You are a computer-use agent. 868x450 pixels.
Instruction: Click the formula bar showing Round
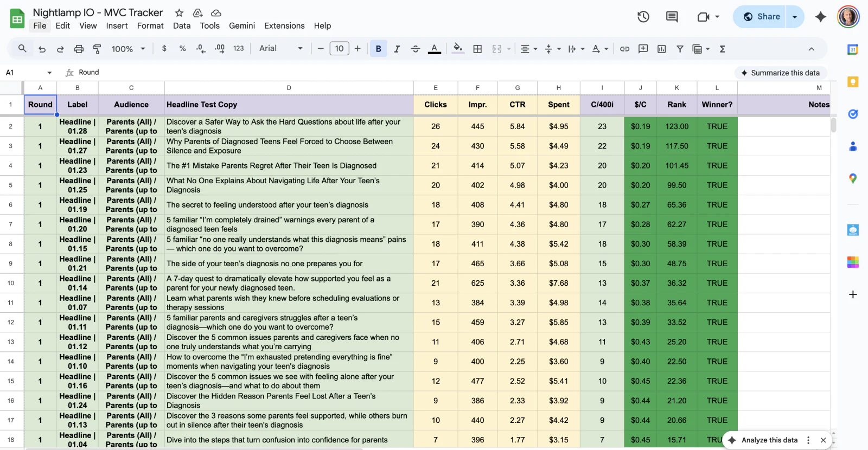[x=401, y=73]
